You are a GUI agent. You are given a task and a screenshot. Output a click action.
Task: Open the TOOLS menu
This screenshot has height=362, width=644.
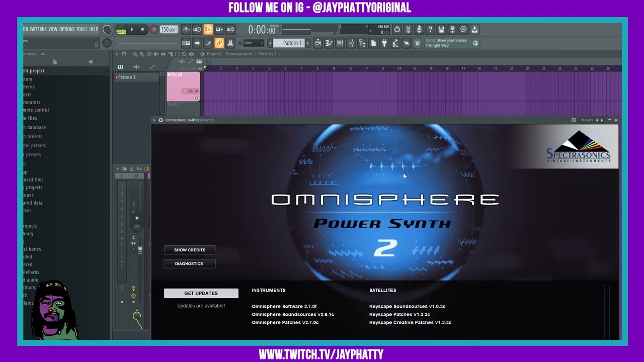[x=82, y=29]
